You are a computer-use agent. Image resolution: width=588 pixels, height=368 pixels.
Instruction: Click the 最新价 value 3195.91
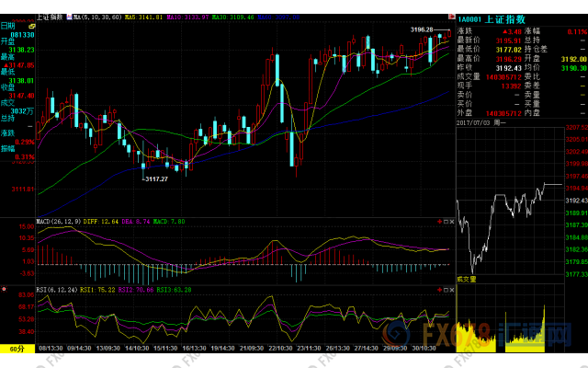[508, 40]
